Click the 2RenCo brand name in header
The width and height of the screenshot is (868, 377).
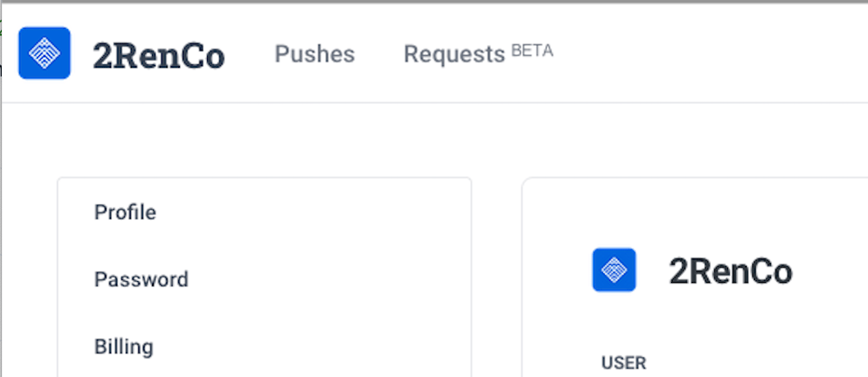(x=158, y=56)
